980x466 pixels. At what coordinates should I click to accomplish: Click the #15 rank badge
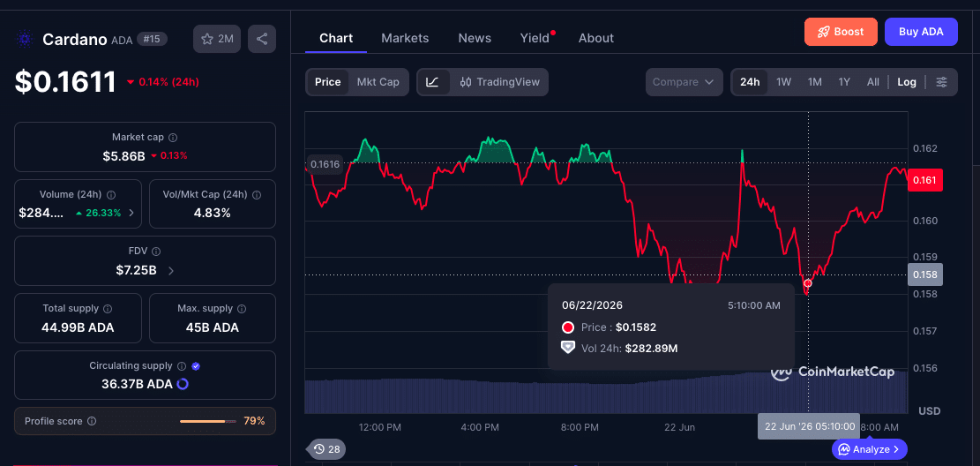pyautogui.click(x=152, y=40)
